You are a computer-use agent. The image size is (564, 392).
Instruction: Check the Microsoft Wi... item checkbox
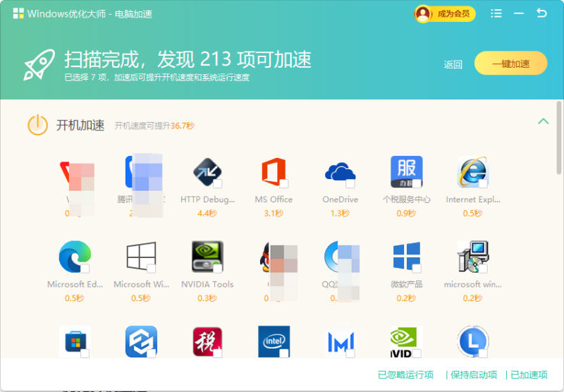point(151,269)
